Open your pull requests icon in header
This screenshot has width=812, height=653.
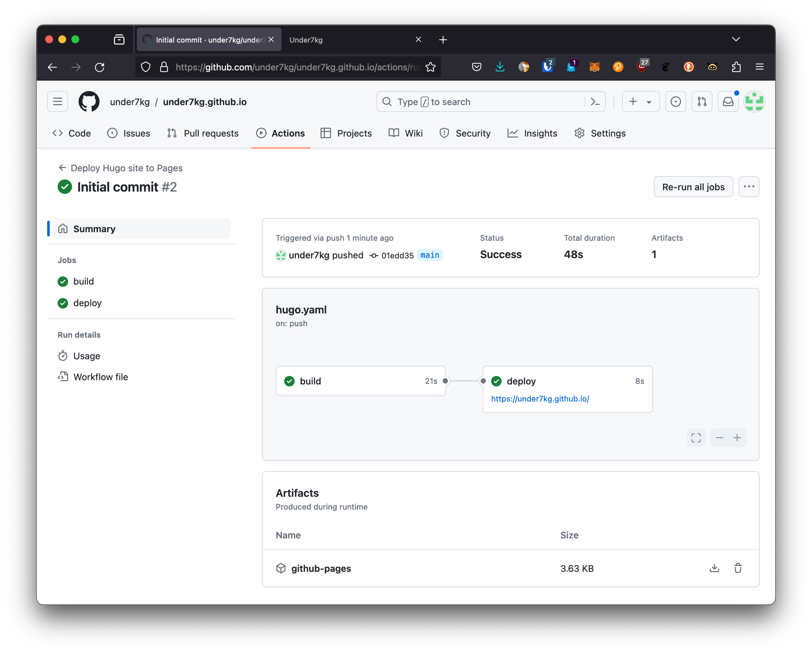pos(702,102)
